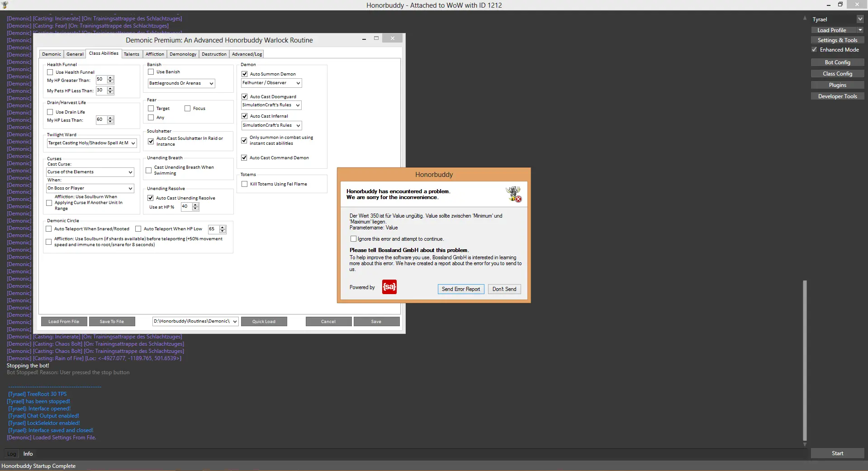Enable Use Drain Life checkbox
This screenshot has width=868, height=471.
point(50,112)
